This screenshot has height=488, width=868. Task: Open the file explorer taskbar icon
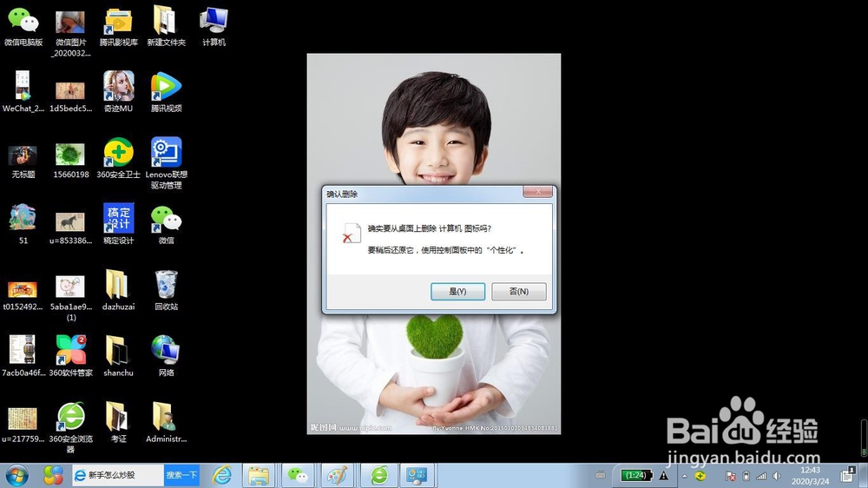[x=259, y=475]
